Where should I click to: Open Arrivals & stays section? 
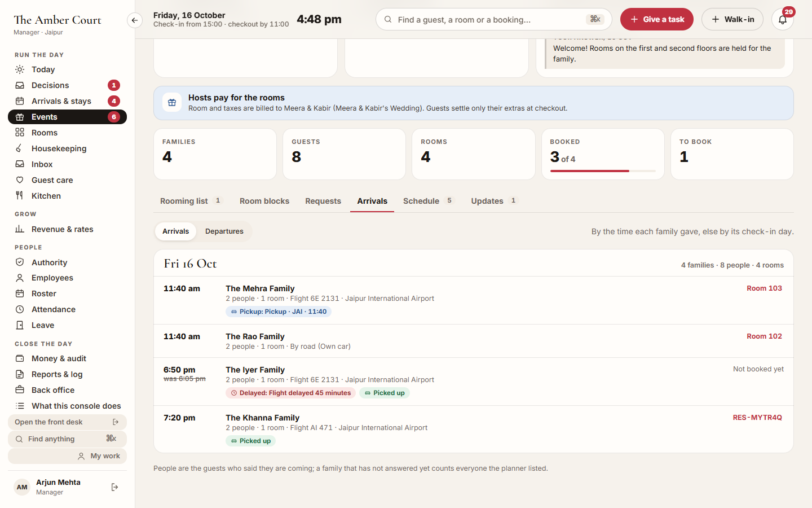67,101
